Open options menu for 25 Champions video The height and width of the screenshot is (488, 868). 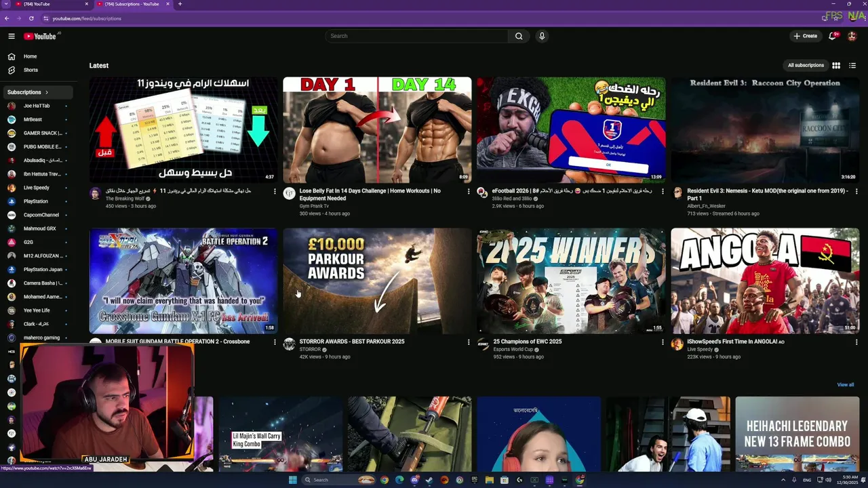tap(663, 342)
